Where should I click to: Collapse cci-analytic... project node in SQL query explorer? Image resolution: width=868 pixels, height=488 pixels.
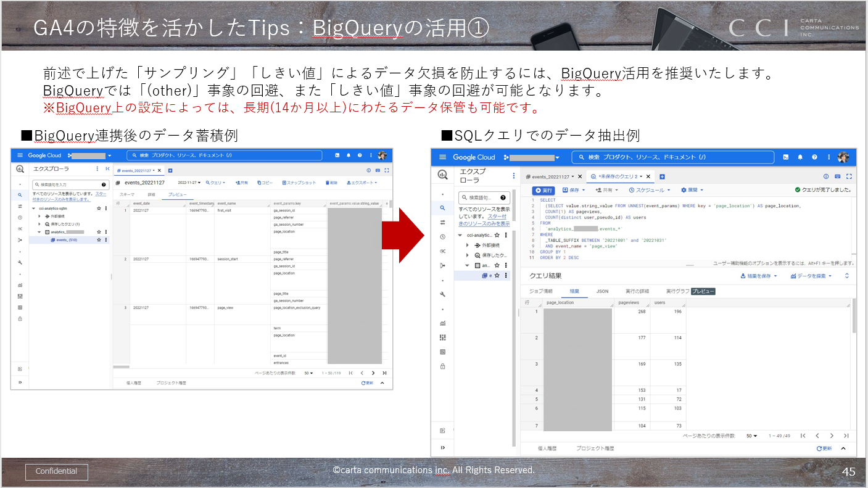[x=460, y=235]
